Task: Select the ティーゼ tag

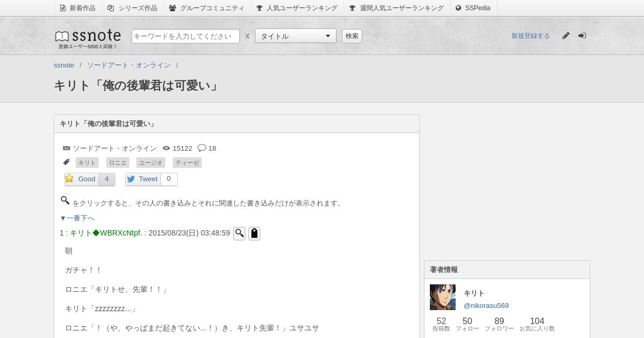Action: pos(187,163)
